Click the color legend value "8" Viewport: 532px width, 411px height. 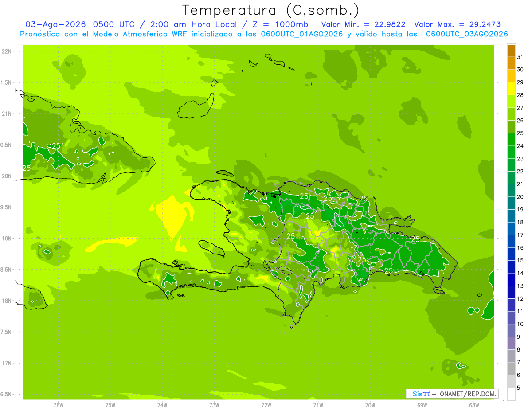pyautogui.click(x=519, y=350)
